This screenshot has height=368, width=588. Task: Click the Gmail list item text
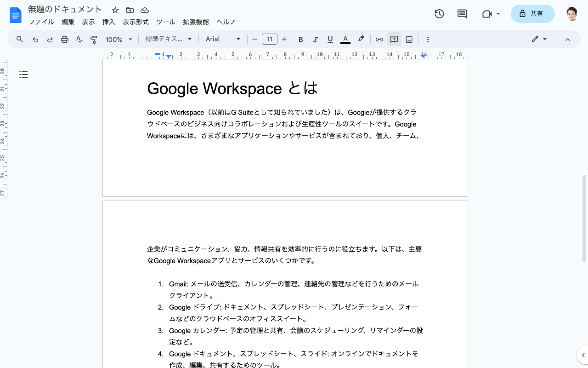(x=294, y=290)
